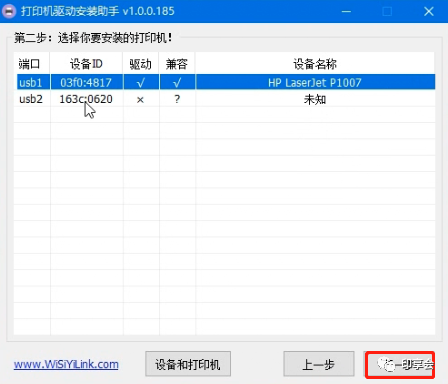Go back with the 上一步 button
The height and width of the screenshot is (384, 448).
[319, 364]
